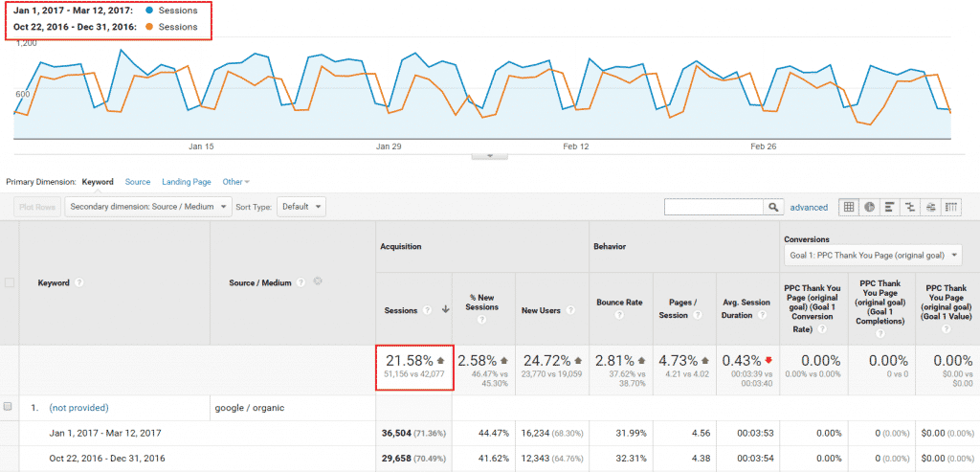
Task: Open help for Avg. Session Duration
Action: tap(762, 315)
